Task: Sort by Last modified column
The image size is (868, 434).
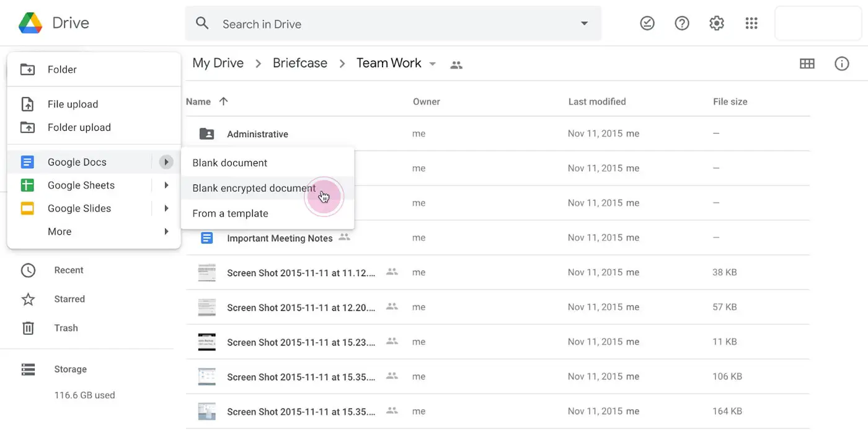Action: 597,102
